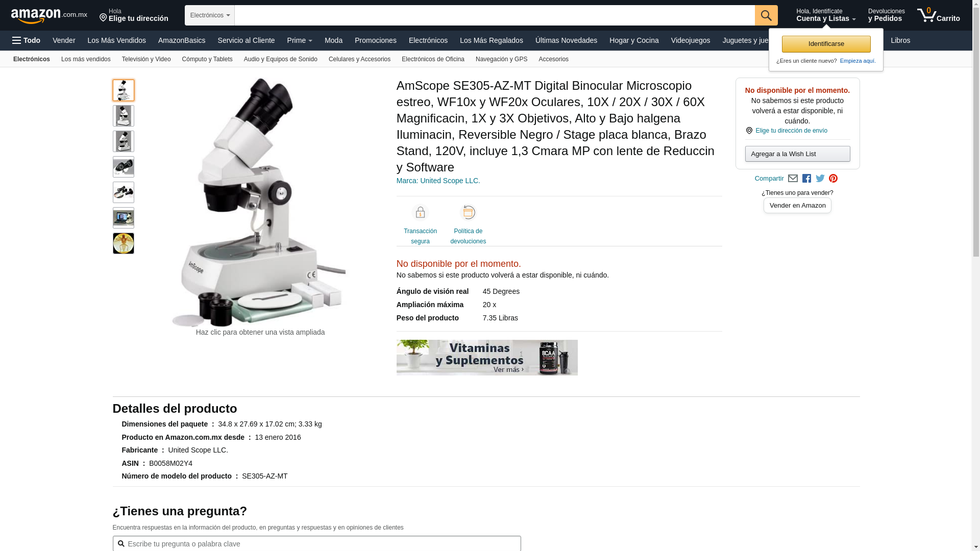
Task: Select the last product thumbnail image
Action: pyautogui.click(x=124, y=243)
